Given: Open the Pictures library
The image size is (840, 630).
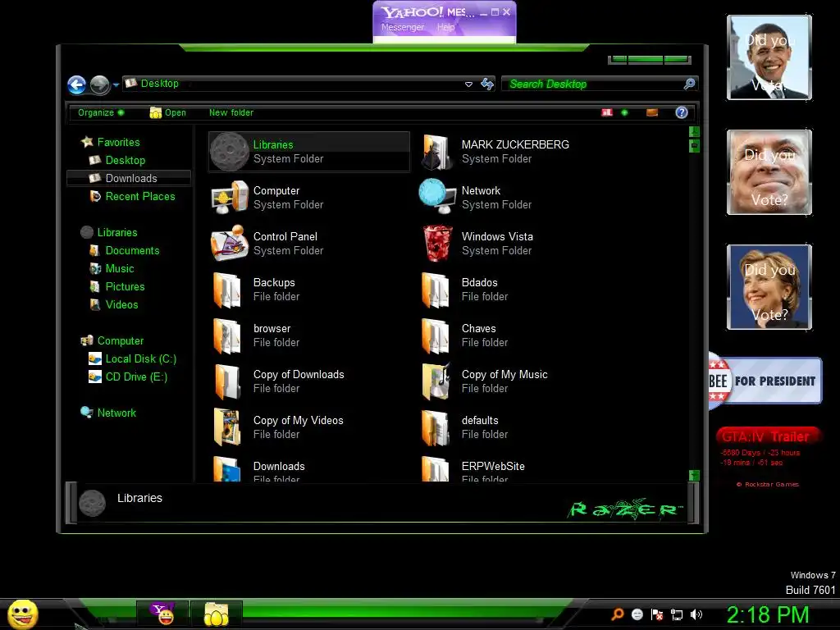Looking at the screenshot, I should tap(117, 286).
